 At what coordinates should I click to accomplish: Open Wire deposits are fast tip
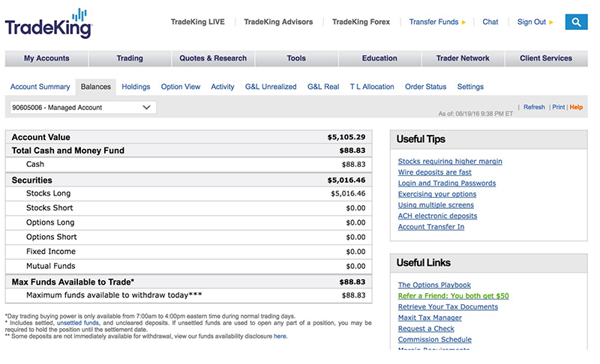pyautogui.click(x=435, y=172)
